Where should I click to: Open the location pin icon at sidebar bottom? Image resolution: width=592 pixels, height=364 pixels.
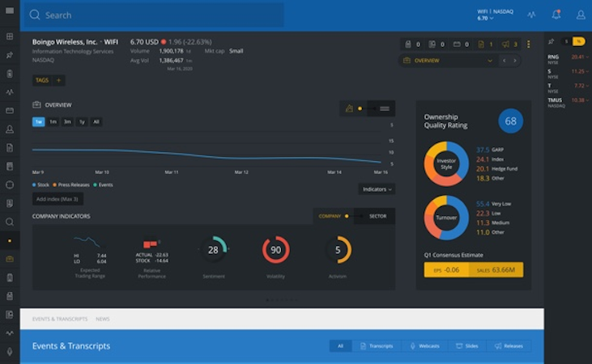(x=10, y=352)
